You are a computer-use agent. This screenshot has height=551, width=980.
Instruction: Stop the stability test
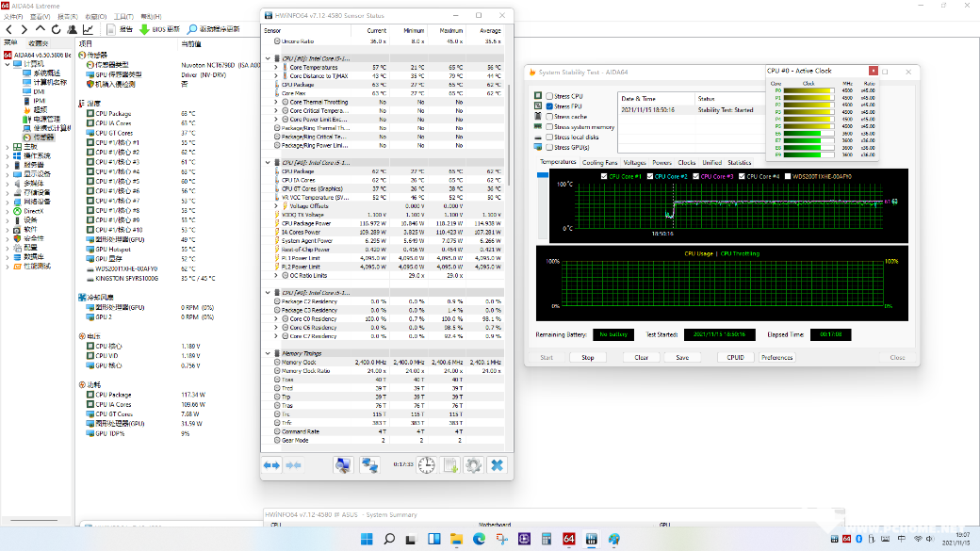point(587,358)
